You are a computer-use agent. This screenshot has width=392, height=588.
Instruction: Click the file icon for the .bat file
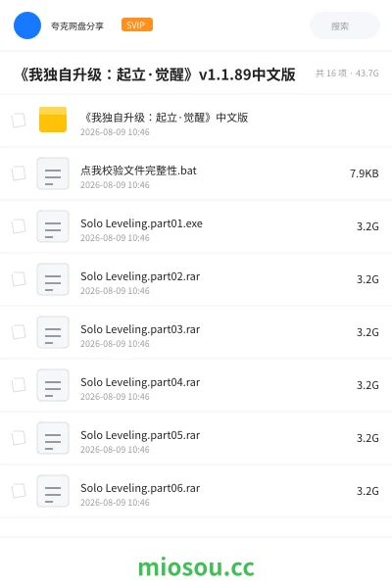pyautogui.click(x=53, y=173)
